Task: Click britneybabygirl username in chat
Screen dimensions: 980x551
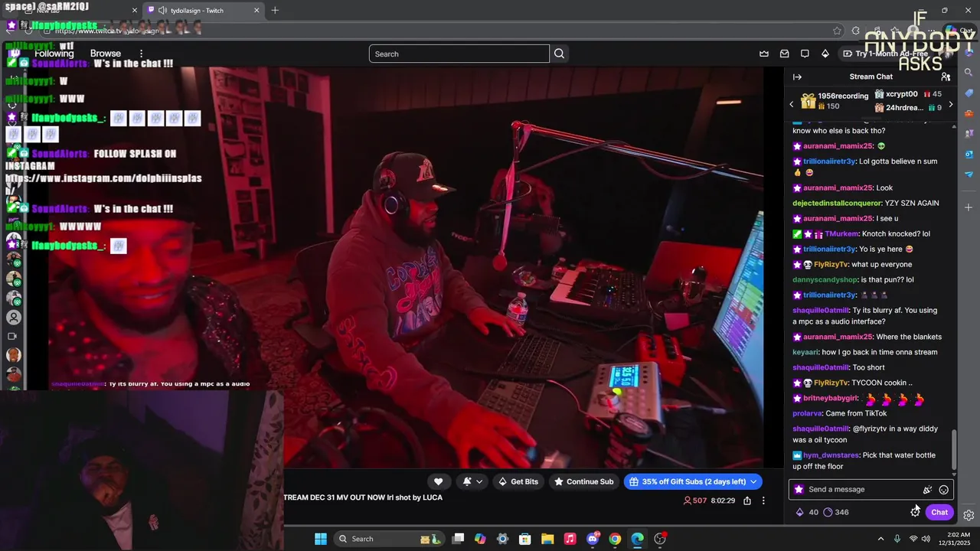Action: (831, 398)
